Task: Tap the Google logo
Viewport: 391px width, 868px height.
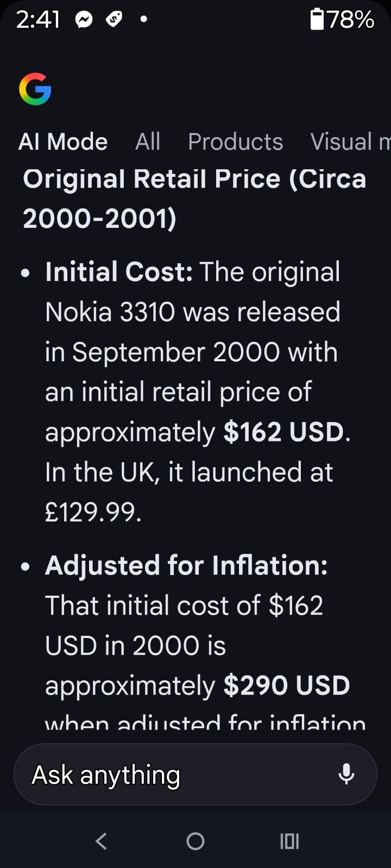Action: pyautogui.click(x=35, y=89)
